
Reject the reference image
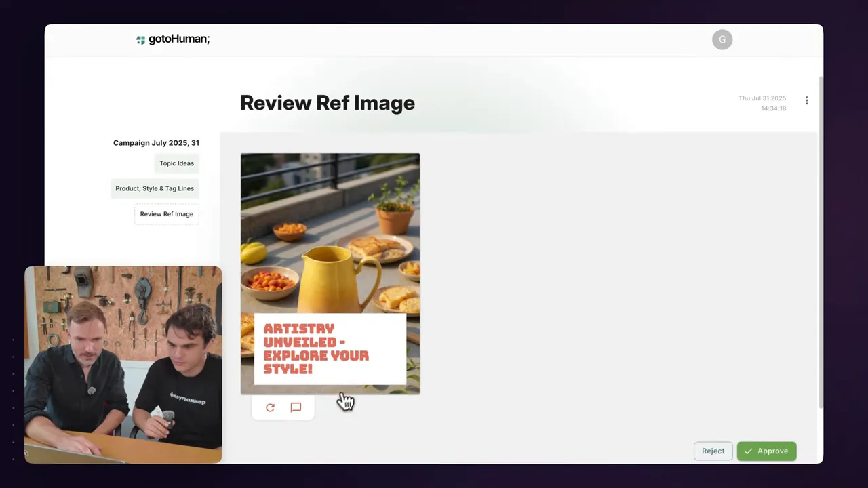713,451
